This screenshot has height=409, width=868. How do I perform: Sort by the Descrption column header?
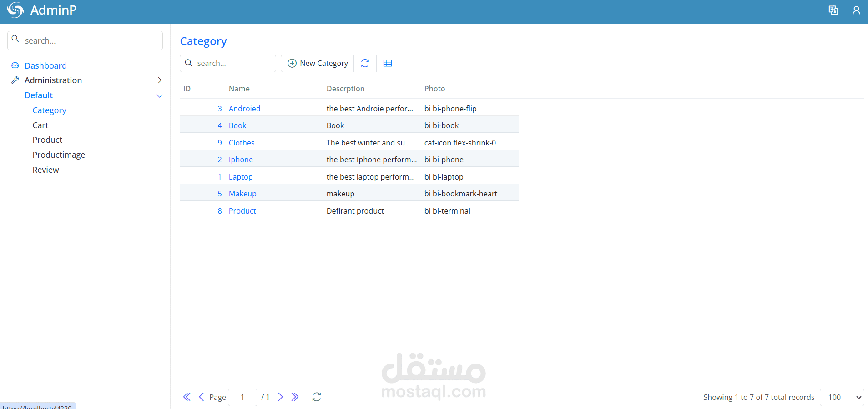click(x=345, y=89)
